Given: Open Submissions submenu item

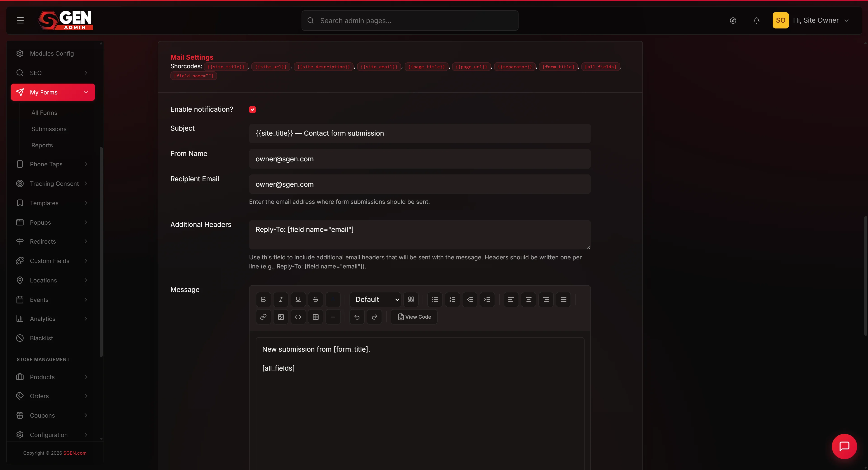Looking at the screenshot, I should coord(49,129).
